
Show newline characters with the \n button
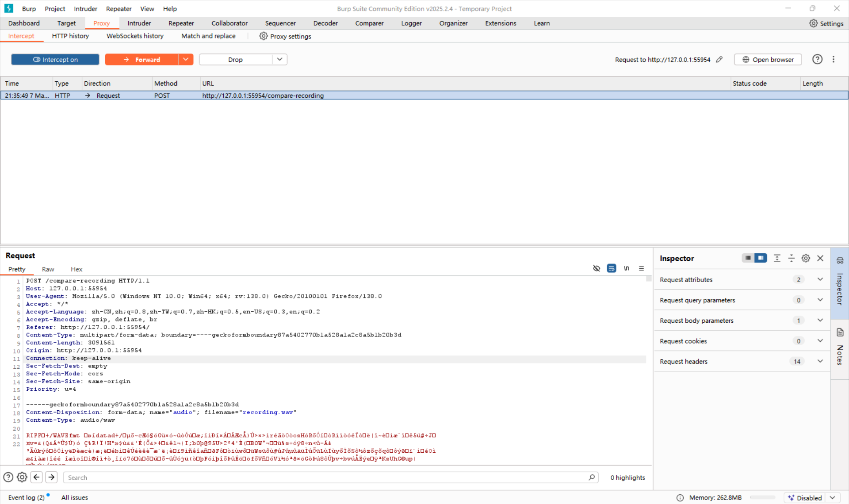pos(626,268)
